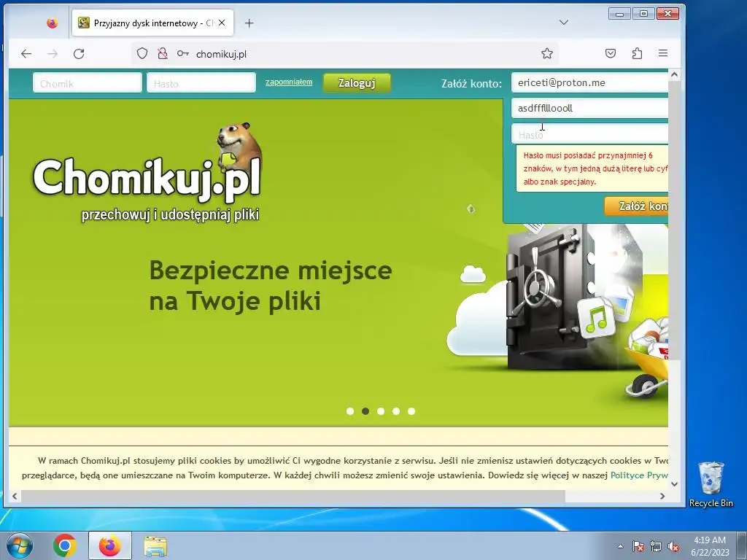Select the first carousel slide dot
The image size is (747, 560).
tap(350, 411)
